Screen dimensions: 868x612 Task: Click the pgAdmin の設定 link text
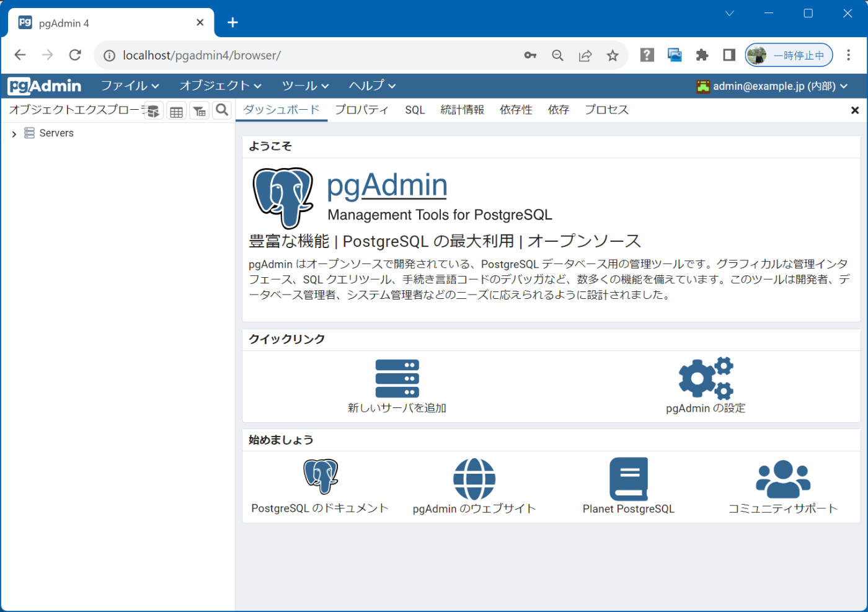[706, 408]
